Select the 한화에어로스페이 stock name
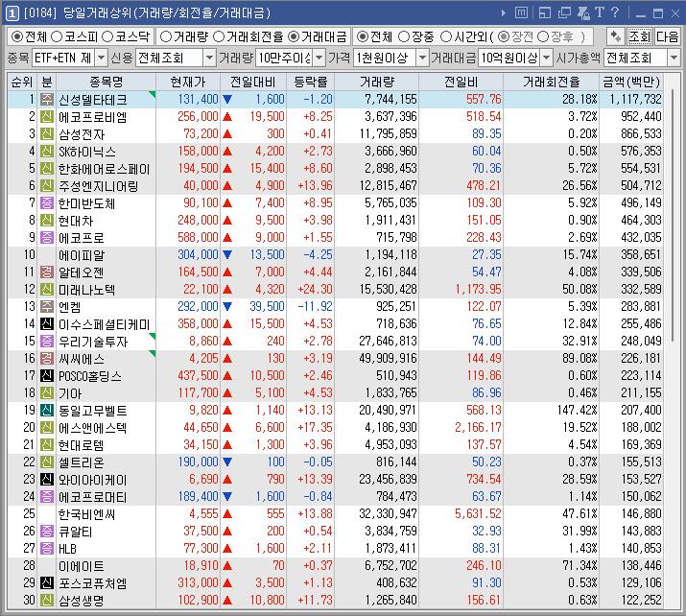 pos(105,169)
